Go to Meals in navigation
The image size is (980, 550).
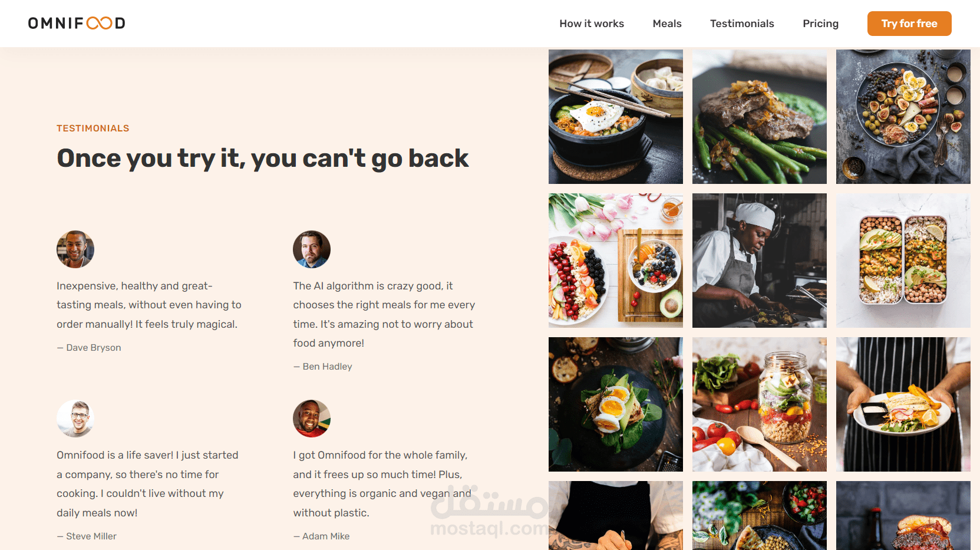667,24
